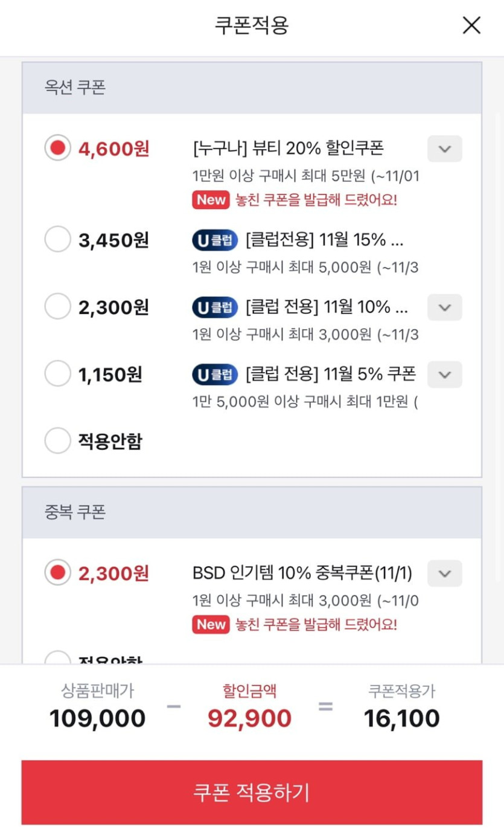Expand BSD 인기템 10% 중복쿠폰 details
Image resolution: width=504 pixels, height=836 pixels.
pyautogui.click(x=444, y=573)
